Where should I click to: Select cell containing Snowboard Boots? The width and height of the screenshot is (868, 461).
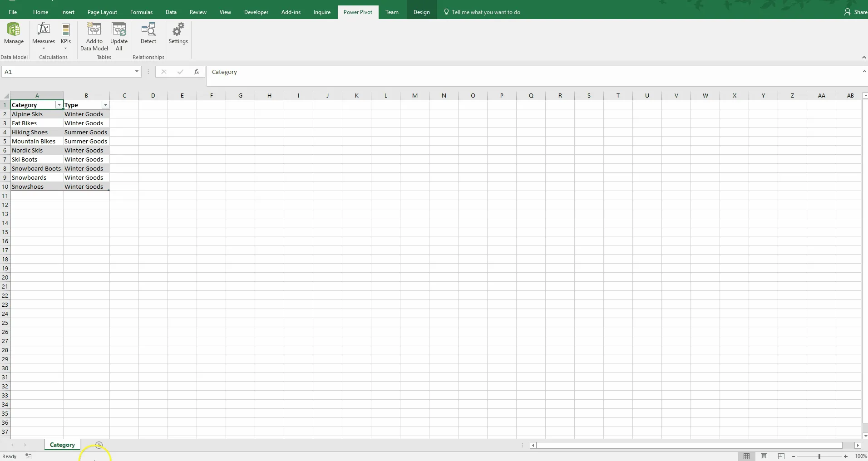point(37,168)
